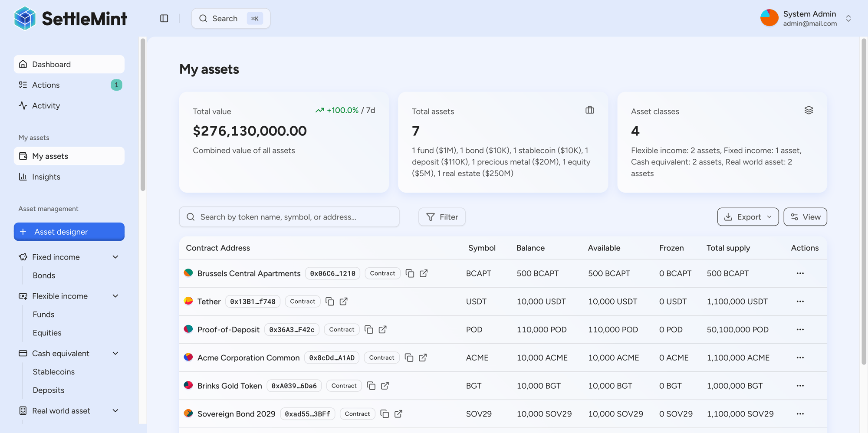
Task: Click the sidebar vertical scrollbar
Action: (x=143, y=115)
